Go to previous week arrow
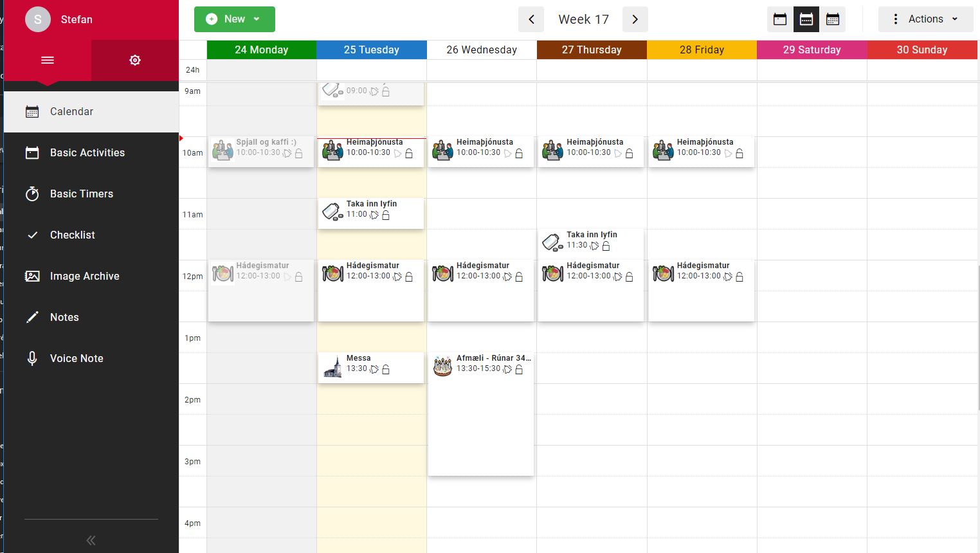 coord(531,19)
